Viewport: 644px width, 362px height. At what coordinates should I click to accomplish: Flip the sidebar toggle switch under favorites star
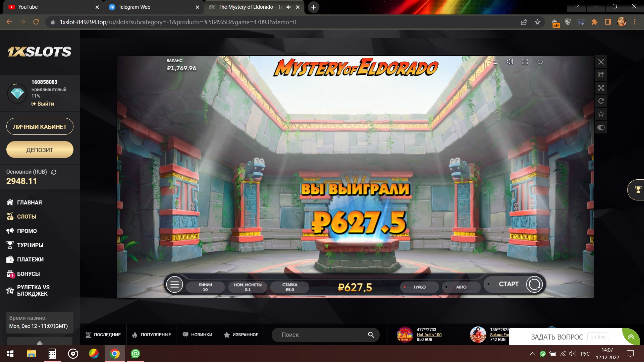tap(601, 127)
